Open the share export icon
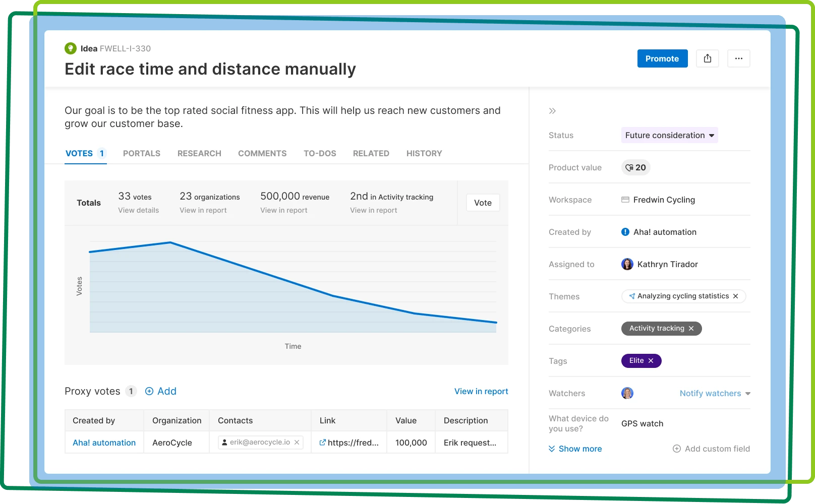815x504 pixels. click(708, 58)
